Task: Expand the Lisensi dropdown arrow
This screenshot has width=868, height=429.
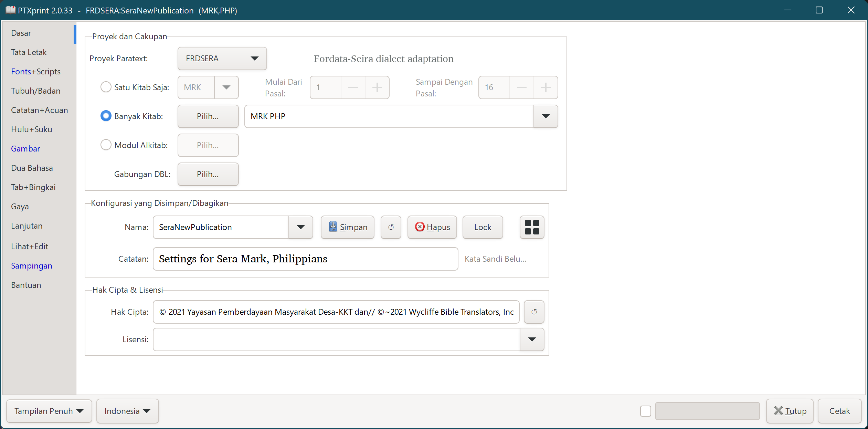Action: click(532, 339)
